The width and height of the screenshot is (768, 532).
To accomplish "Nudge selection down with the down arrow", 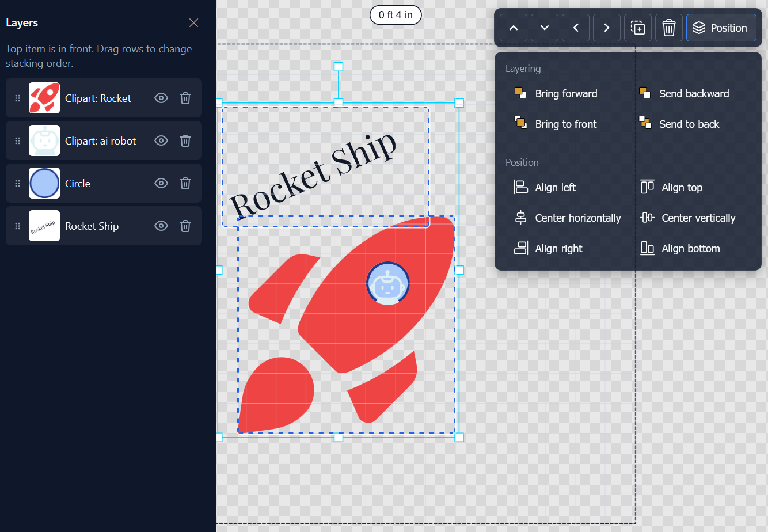I will [545, 28].
